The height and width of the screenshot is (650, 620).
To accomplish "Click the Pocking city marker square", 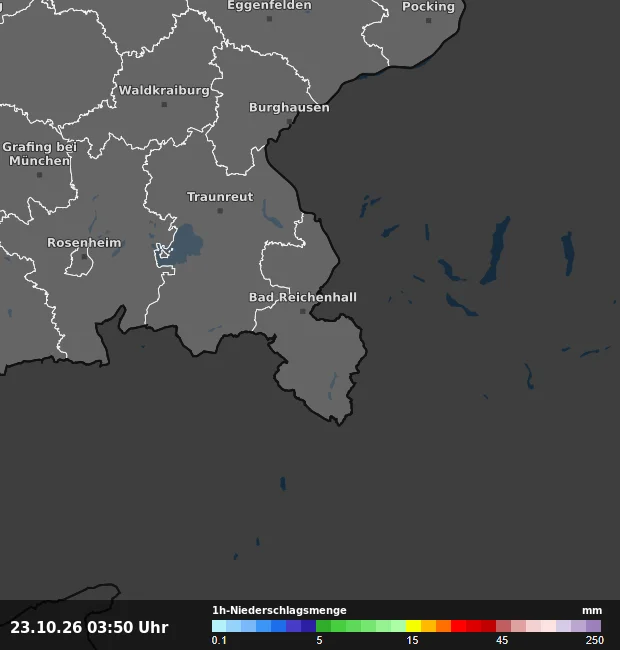I will [x=429, y=20].
